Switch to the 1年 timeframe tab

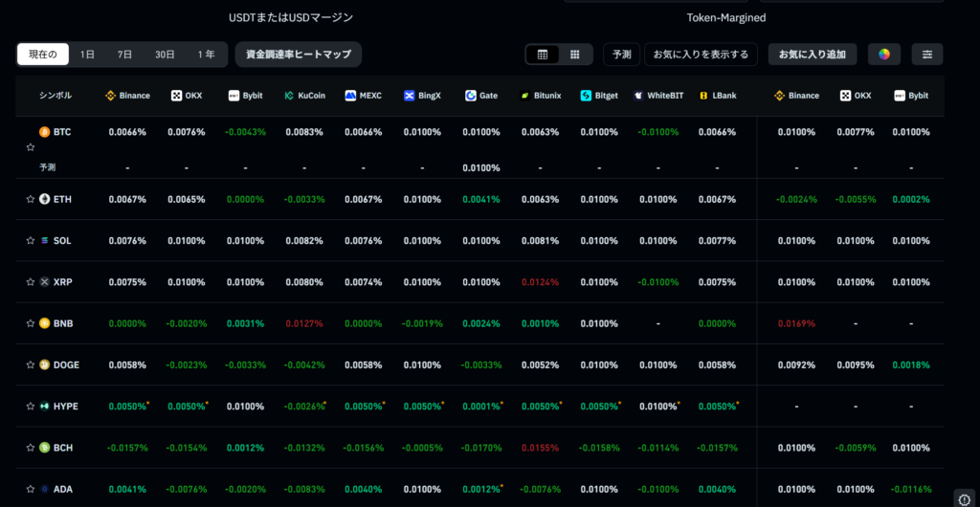coord(206,55)
